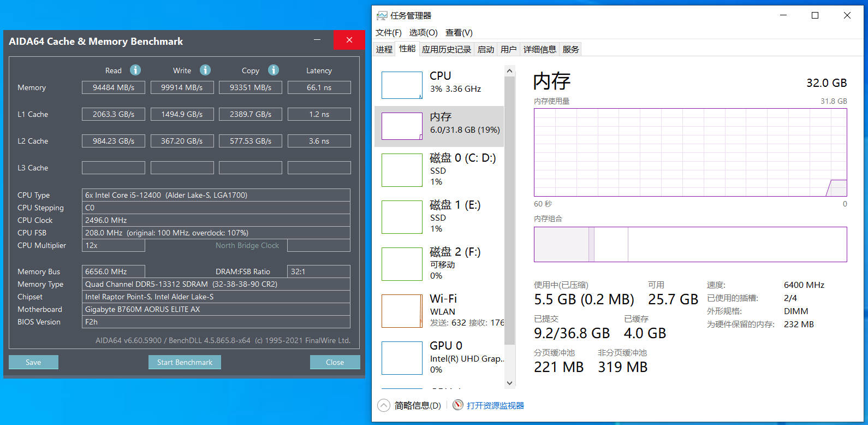Image resolution: width=868 pixels, height=425 pixels.
Task: Switch to the 进程 tab
Action: coord(384,50)
